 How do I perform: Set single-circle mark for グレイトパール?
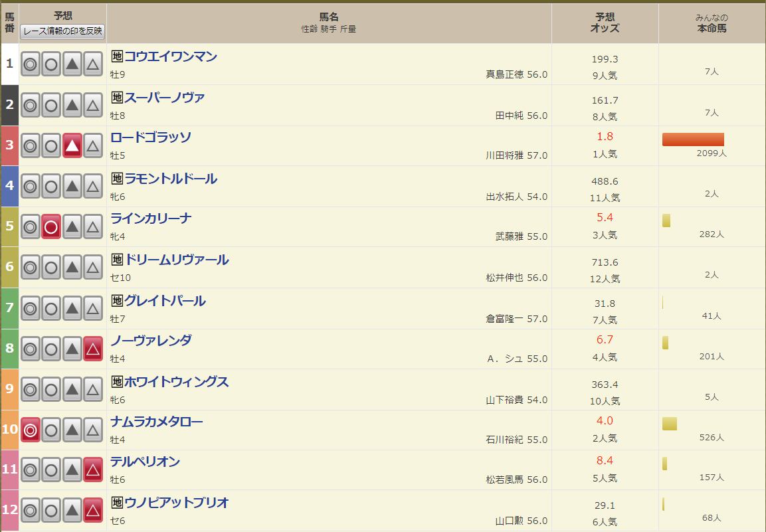coord(51,308)
